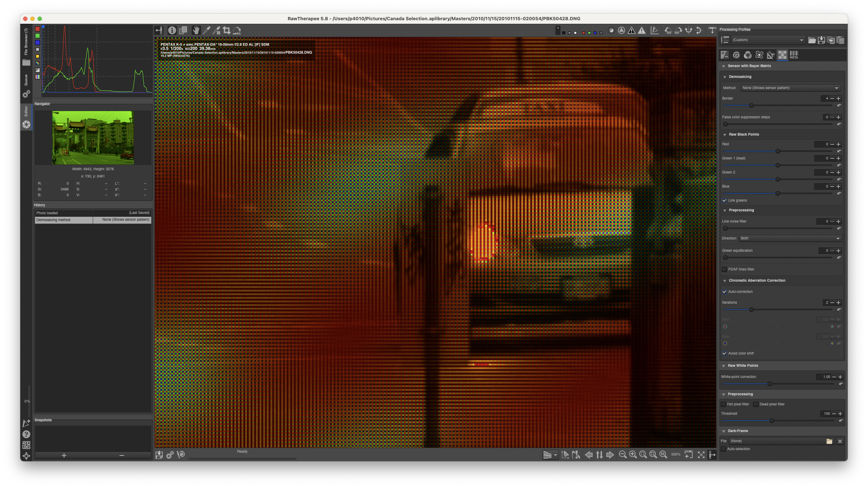Viewport: 868px width, 488px height.
Task: Click the image info toggle icon
Action: pos(172,30)
